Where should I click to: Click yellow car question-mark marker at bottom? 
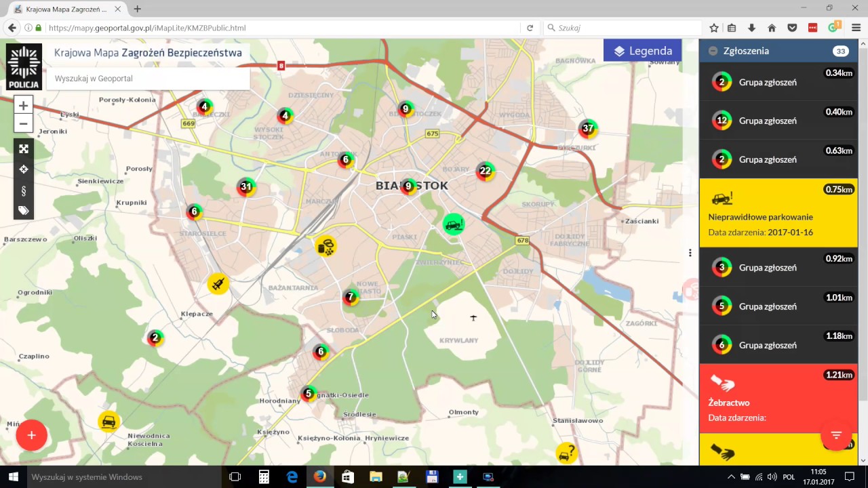point(566,453)
